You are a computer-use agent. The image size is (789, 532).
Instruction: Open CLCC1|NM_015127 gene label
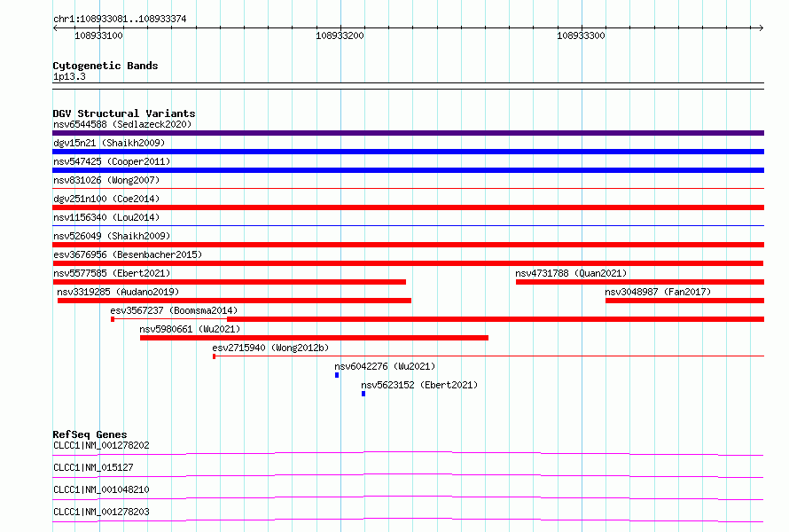coord(93,467)
